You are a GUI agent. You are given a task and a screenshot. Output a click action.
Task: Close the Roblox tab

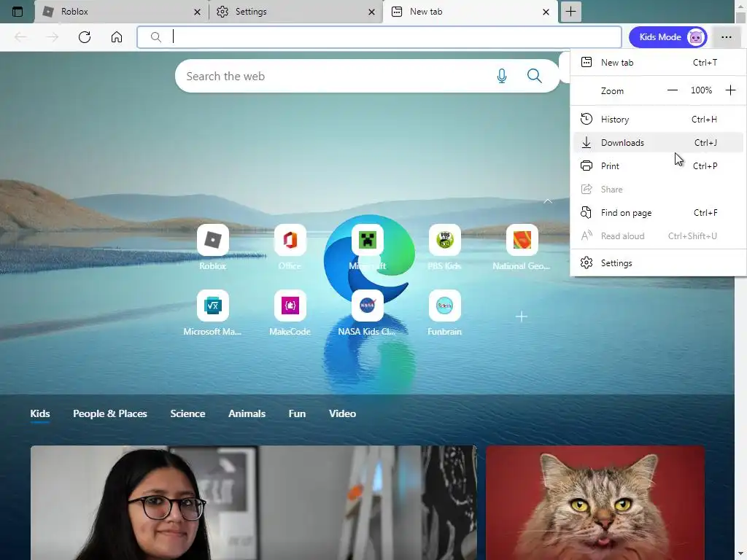(x=197, y=12)
